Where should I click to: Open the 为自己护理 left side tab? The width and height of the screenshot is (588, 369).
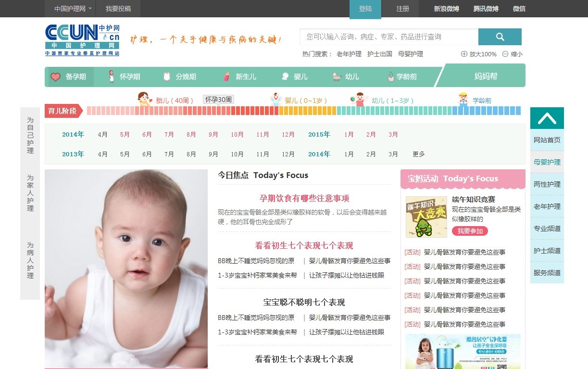pos(30,135)
